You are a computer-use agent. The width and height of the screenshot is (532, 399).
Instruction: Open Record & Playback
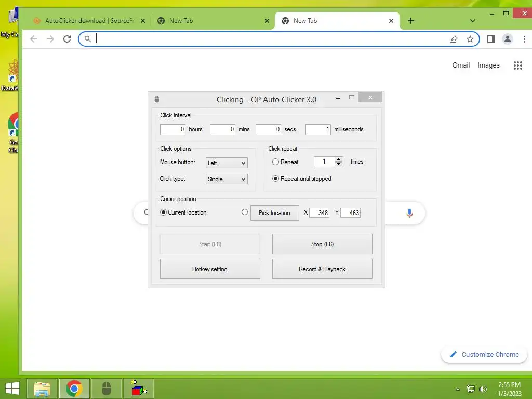pos(322,269)
